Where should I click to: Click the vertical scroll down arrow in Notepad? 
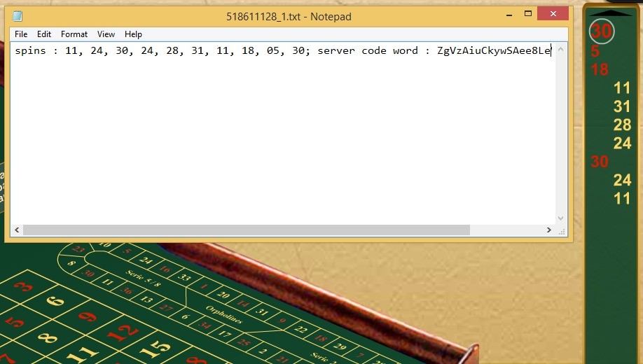(560, 218)
